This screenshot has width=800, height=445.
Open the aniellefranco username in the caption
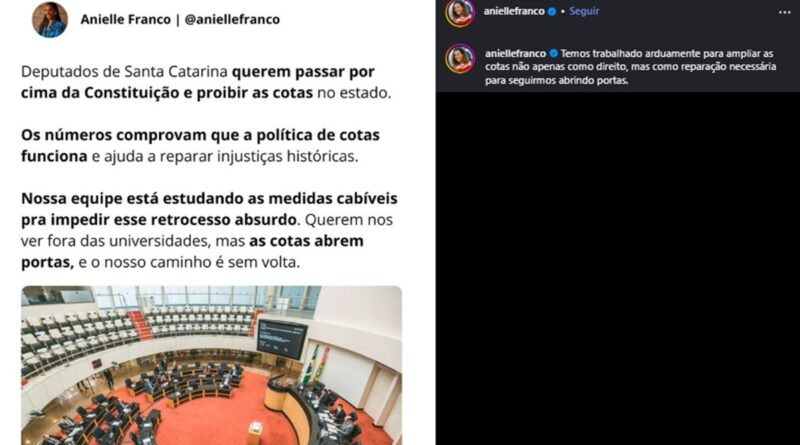click(x=515, y=53)
